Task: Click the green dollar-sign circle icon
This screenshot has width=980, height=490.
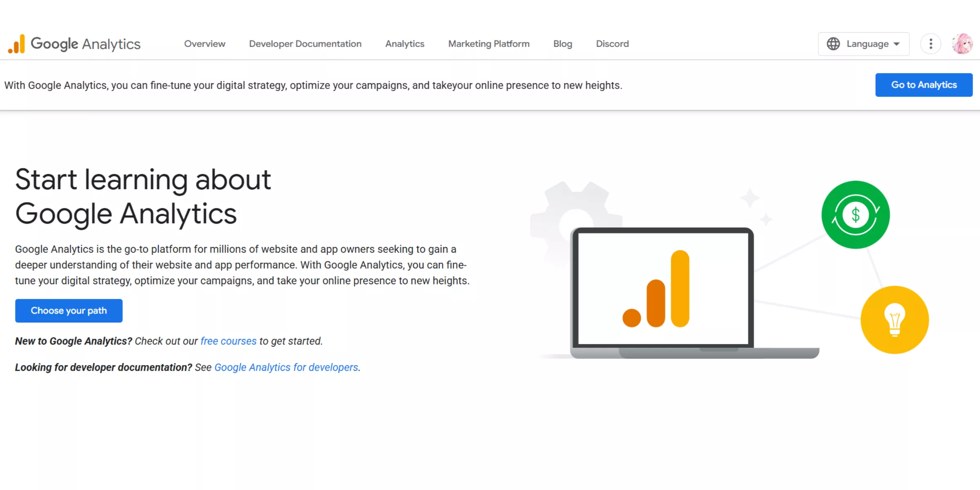Action: click(x=855, y=215)
